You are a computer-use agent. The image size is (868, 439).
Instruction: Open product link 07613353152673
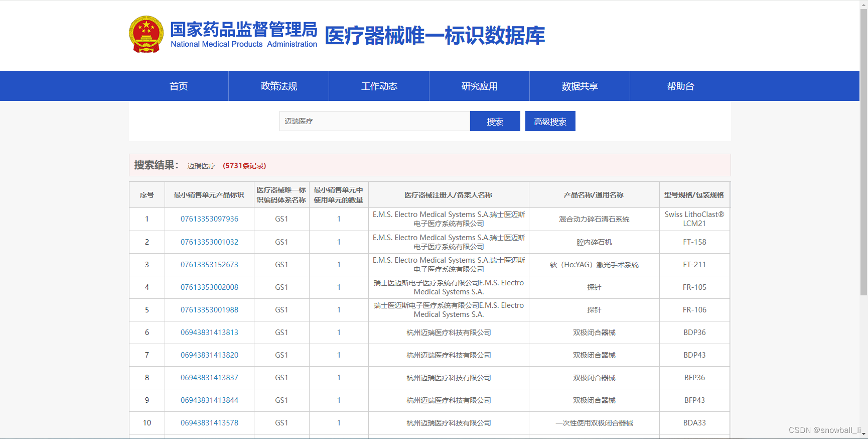pyautogui.click(x=210, y=265)
